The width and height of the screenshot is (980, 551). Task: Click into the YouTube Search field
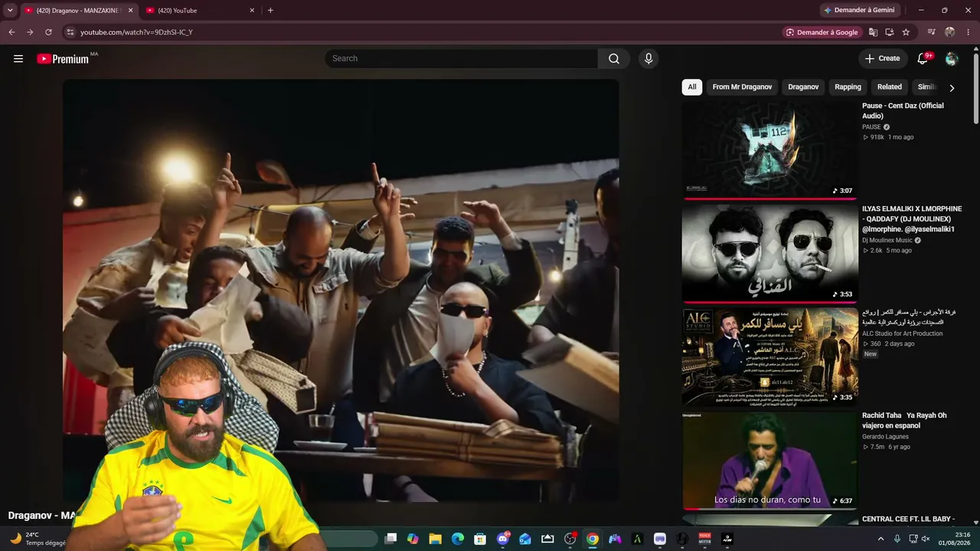pos(461,59)
